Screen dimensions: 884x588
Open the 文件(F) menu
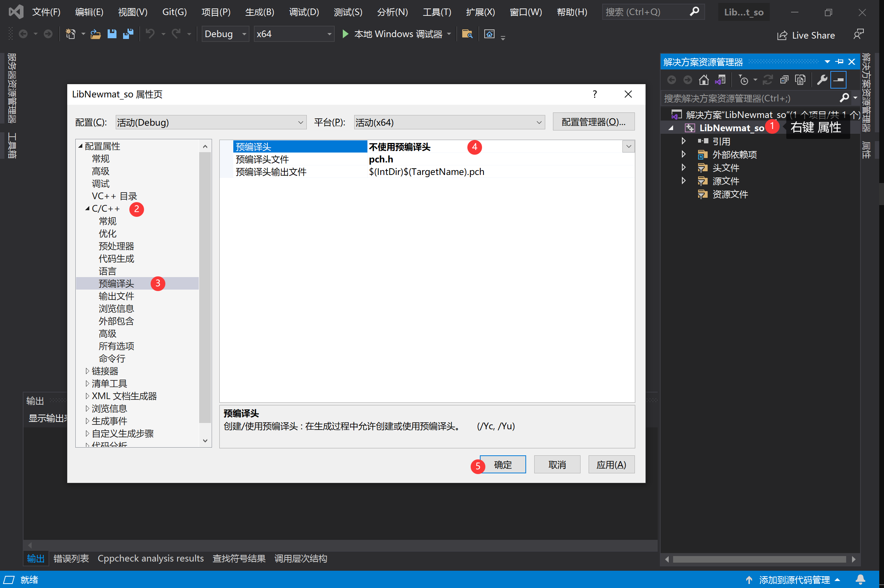[x=46, y=12]
